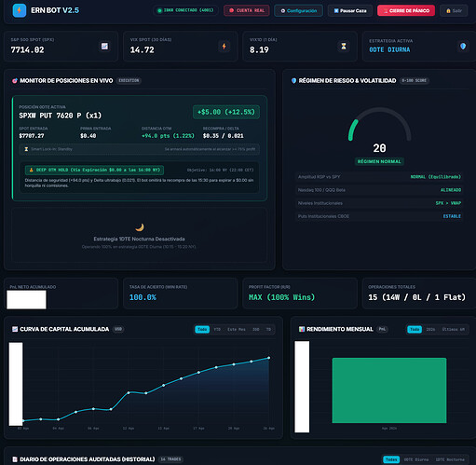
Task: Click the moon icon for 1DTE Nocturna
Action: 140,227
